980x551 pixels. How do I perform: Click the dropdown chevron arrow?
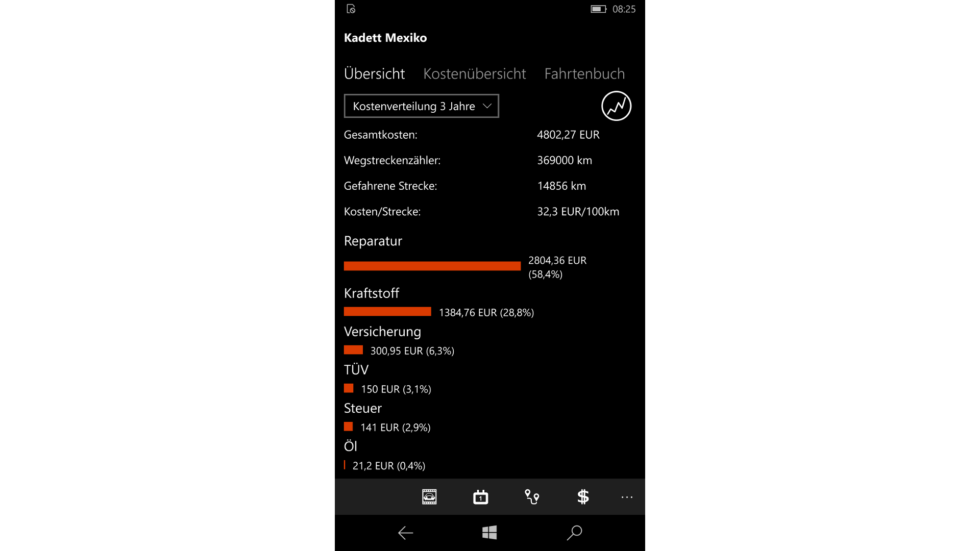point(487,106)
